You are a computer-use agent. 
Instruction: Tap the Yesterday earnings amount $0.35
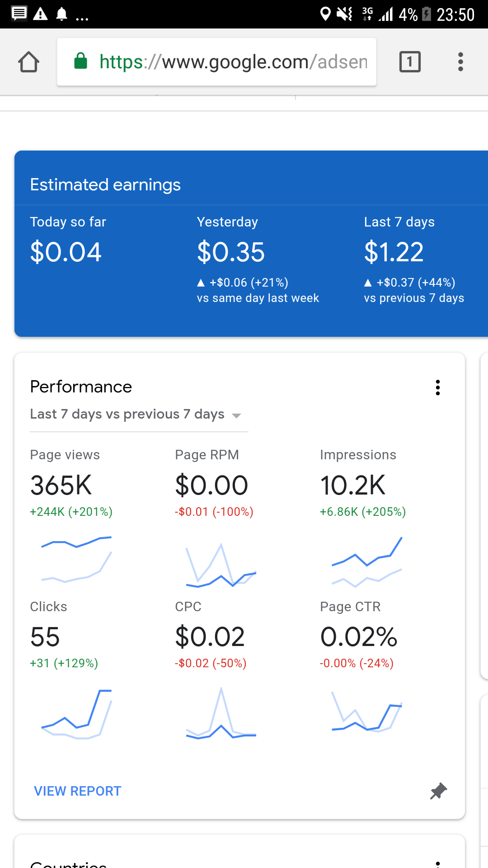point(231,252)
